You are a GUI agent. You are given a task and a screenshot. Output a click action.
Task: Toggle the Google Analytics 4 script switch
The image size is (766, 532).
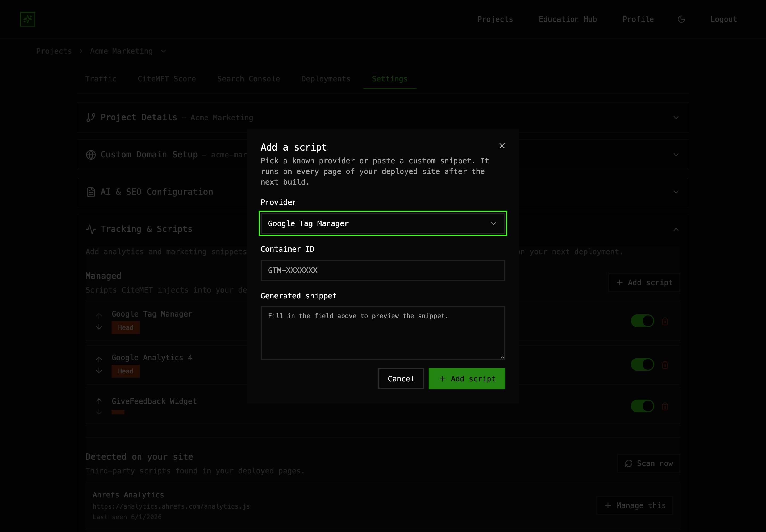click(642, 365)
